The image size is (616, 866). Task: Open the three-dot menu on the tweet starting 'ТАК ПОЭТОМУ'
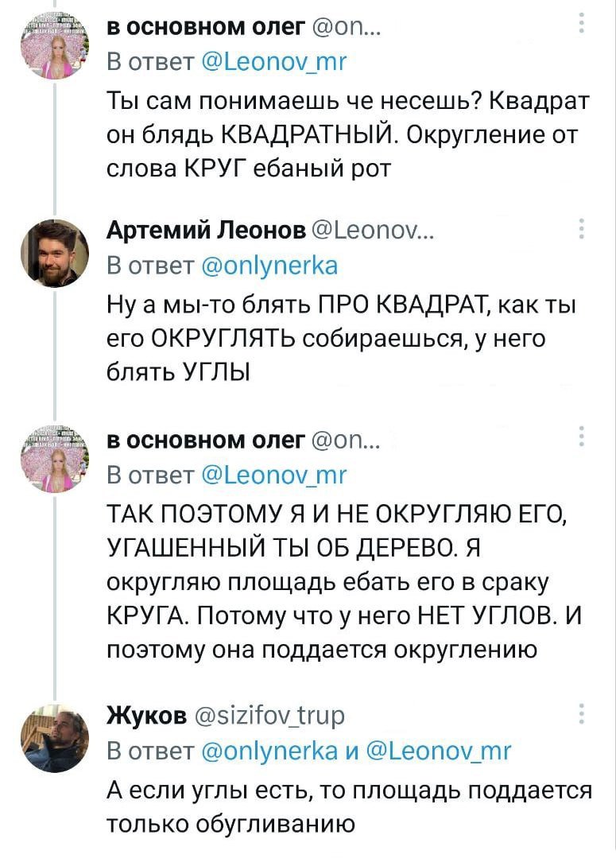(583, 439)
